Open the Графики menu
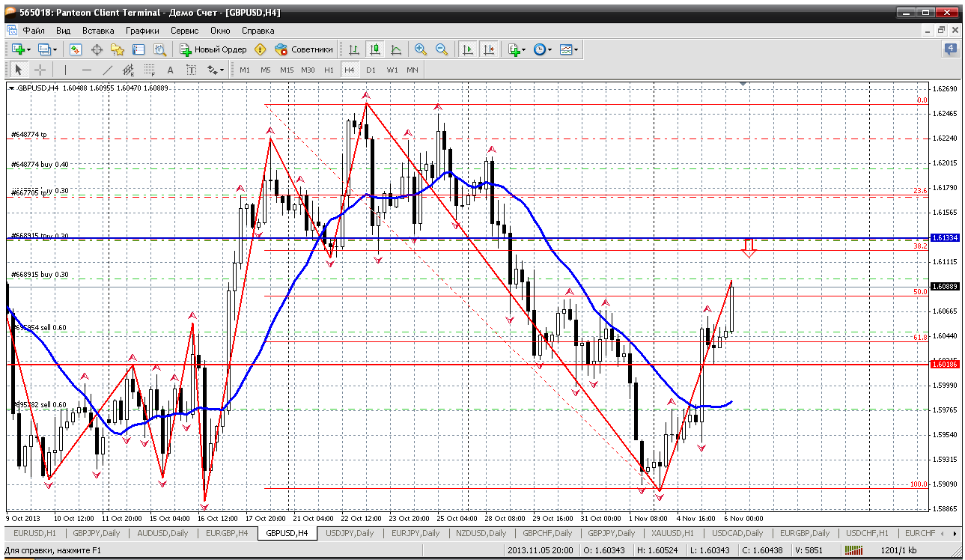This screenshot has height=560, width=965. (142, 31)
